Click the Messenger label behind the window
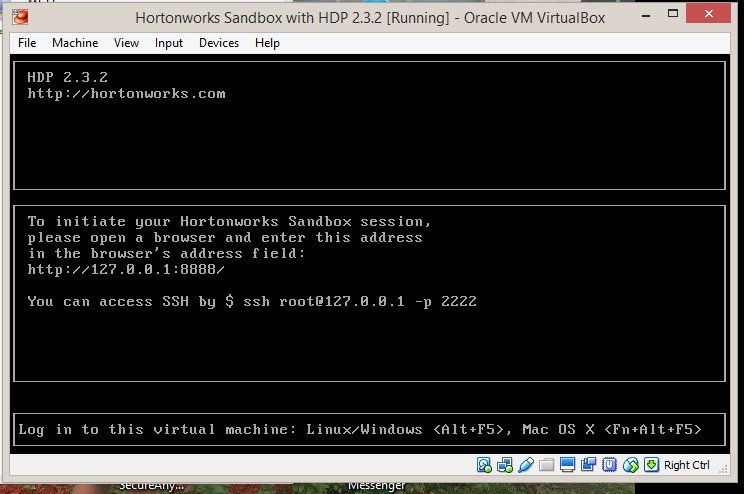 tap(376, 486)
